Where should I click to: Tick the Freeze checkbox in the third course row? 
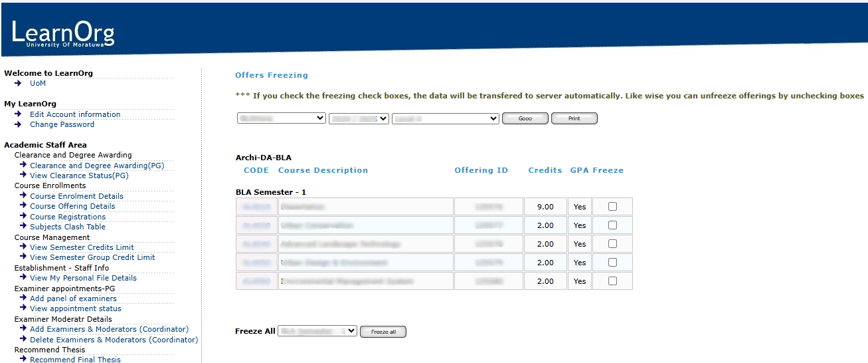click(x=612, y=244)
